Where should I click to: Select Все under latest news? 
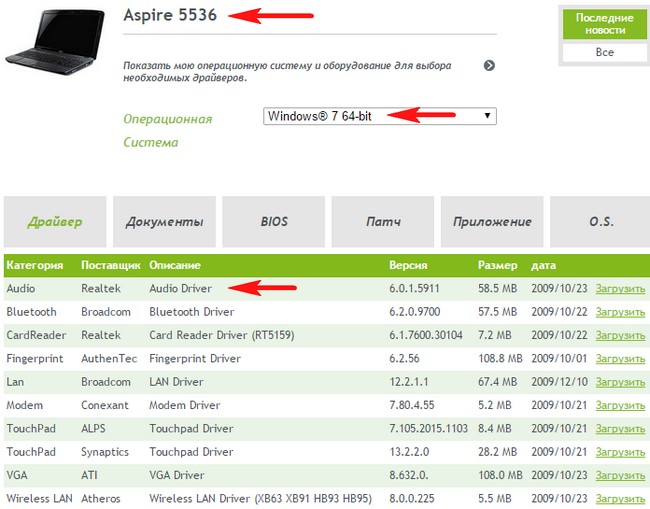coord(604,52)
